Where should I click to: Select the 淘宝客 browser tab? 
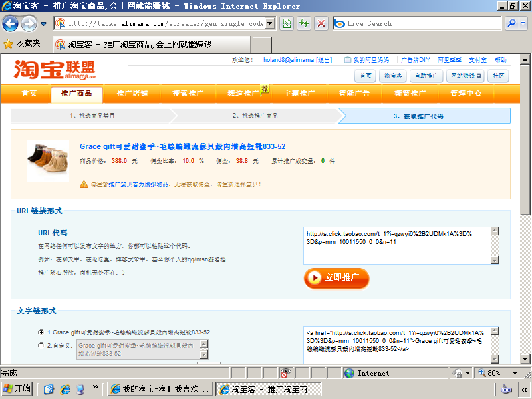click(152, 44)
